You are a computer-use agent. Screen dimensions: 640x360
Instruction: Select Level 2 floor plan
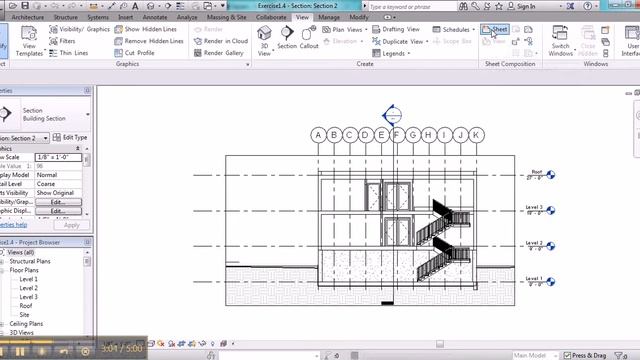28,288
